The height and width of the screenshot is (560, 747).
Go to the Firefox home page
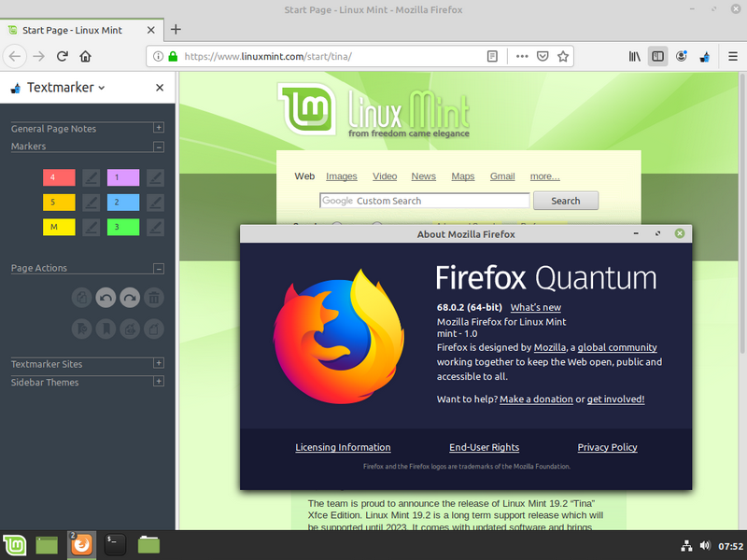tap(85, 56)
